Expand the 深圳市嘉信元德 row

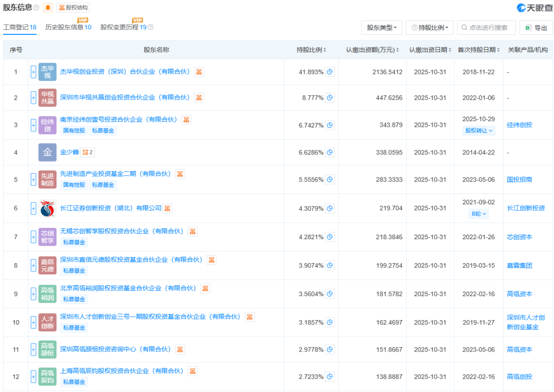tap(33, 265)
